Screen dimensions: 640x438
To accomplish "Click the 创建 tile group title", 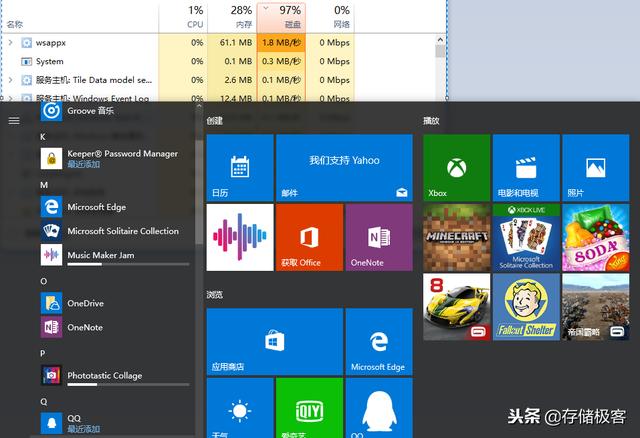I will pos(214,120).
